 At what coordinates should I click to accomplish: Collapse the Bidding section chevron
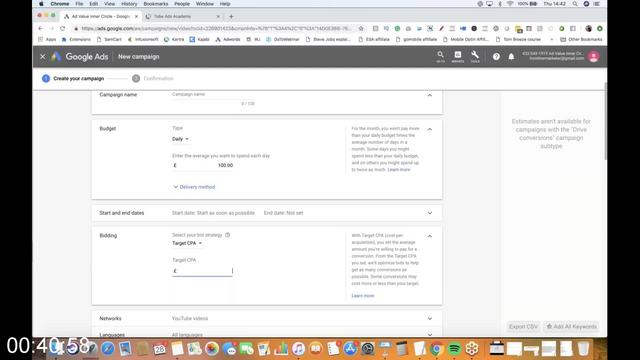[x=429, y=236]
